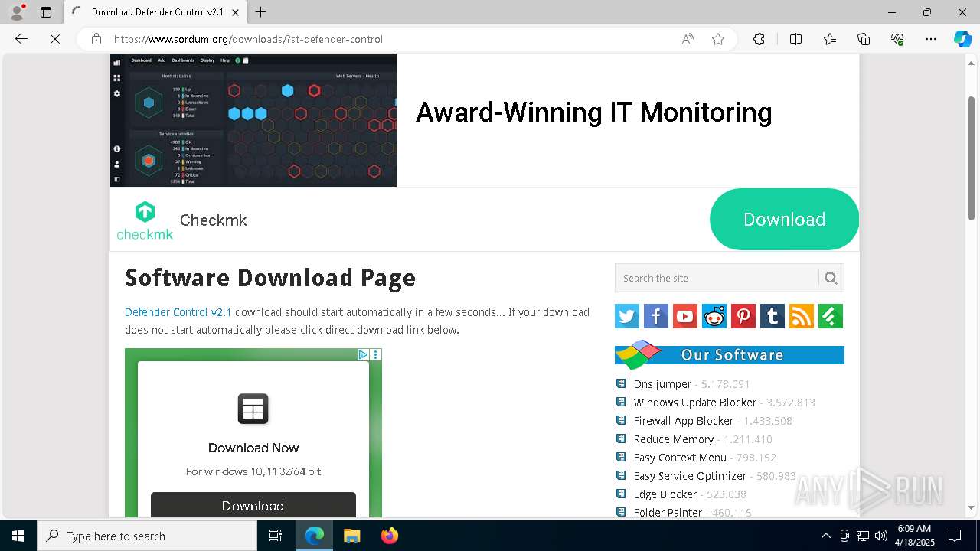The height and width of the screenshot is (551, 980).
Task: Open Sordum Tumblr page
Action: (x=773, y=316)
